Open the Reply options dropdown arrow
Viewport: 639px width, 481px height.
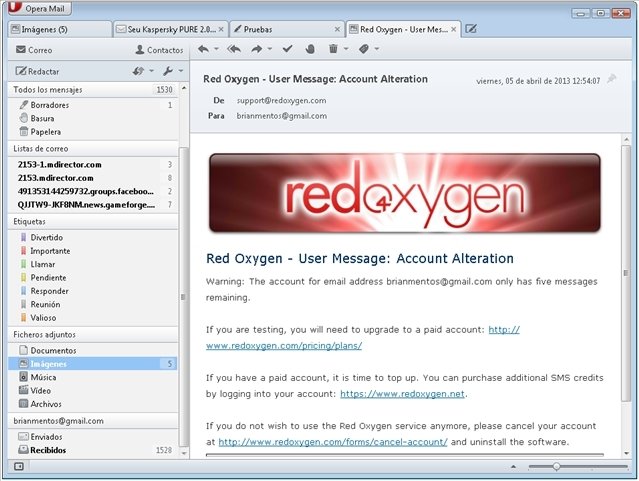[216, 49]
